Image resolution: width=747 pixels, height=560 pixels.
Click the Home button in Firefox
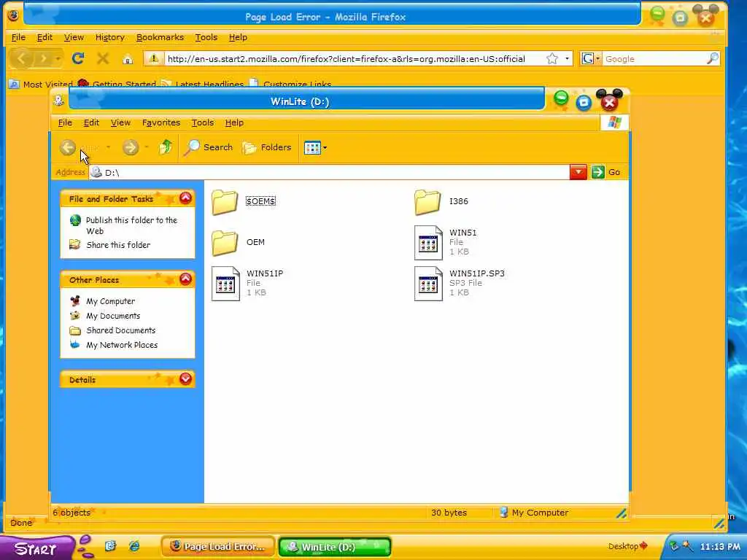point(127,59)
